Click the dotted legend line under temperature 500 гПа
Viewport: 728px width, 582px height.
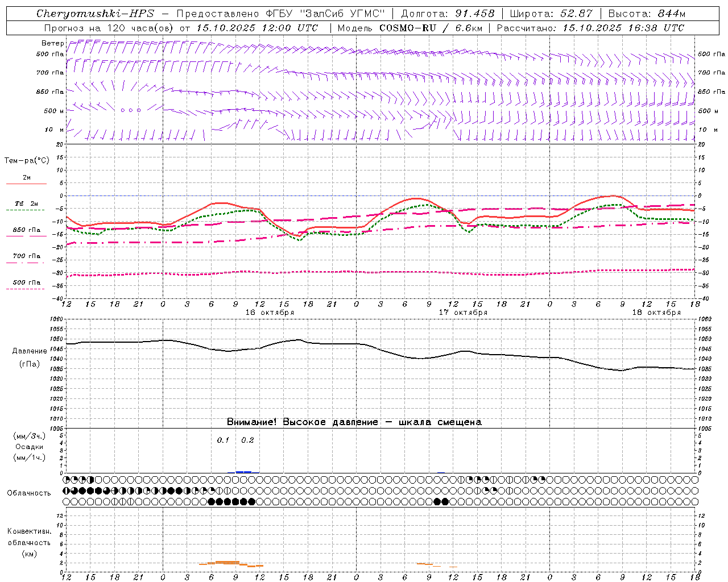(26, 289)
